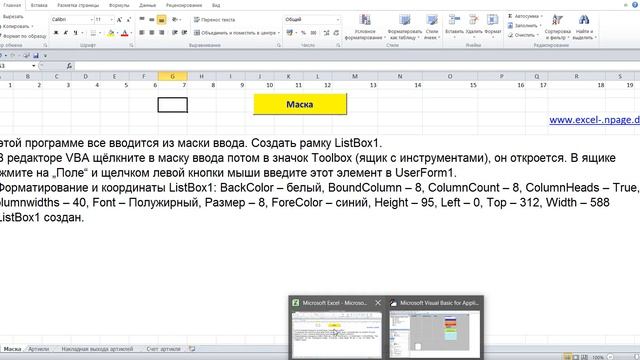This screenshot has height=360, width=640.
Task: Open the Автосумма dropdown
Action: [x=542, y=16]
